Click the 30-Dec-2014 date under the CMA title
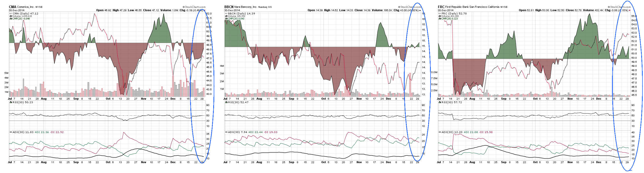The image size is (644, 173). pyautogui.click(x=16, y=10)
